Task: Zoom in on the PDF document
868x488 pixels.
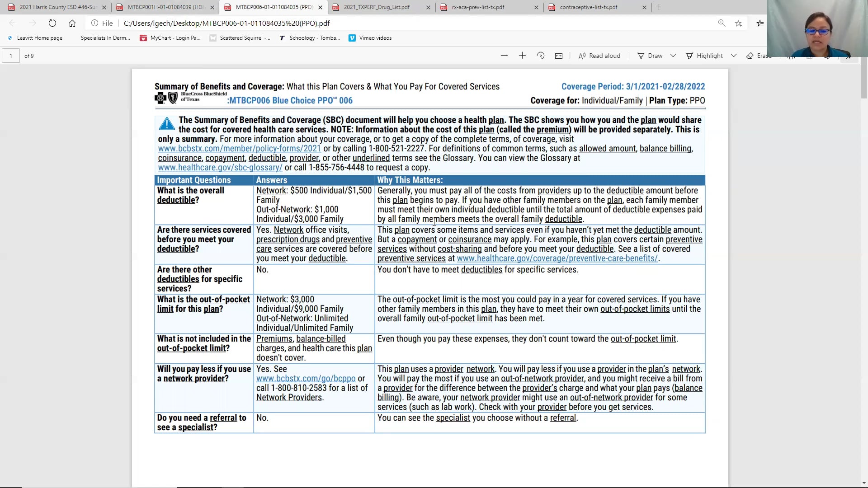Action: [x=522, y=56]
